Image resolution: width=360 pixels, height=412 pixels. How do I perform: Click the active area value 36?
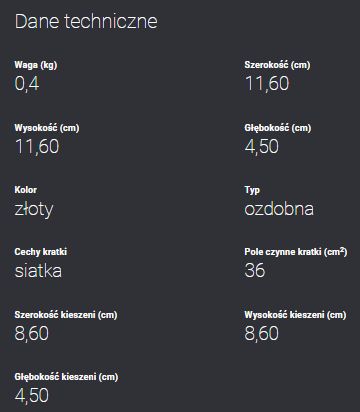(255, 270)
